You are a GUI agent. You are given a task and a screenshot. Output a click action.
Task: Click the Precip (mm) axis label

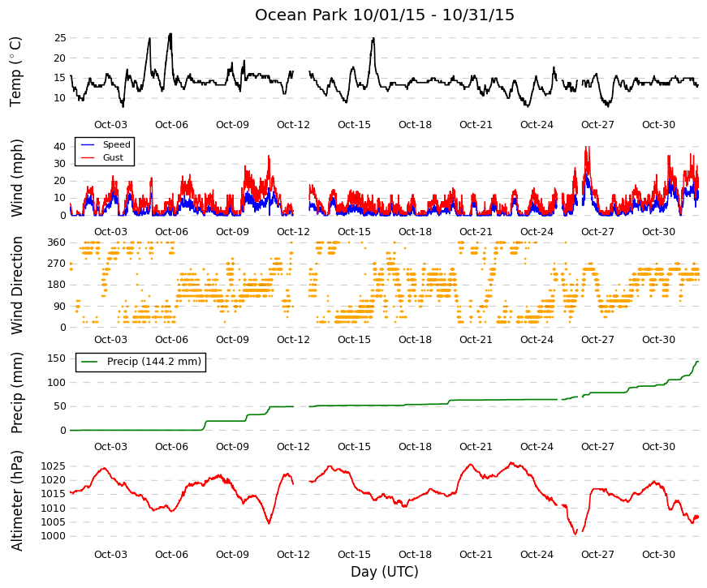point(16,393)
